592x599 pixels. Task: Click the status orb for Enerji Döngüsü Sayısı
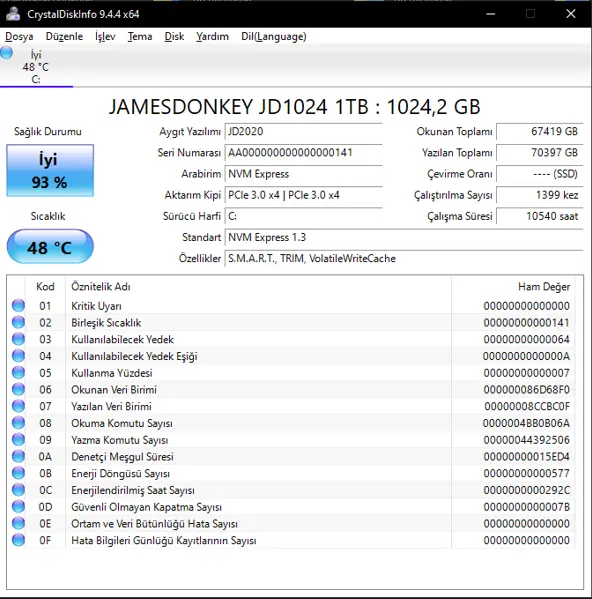(x=18, y=473)
